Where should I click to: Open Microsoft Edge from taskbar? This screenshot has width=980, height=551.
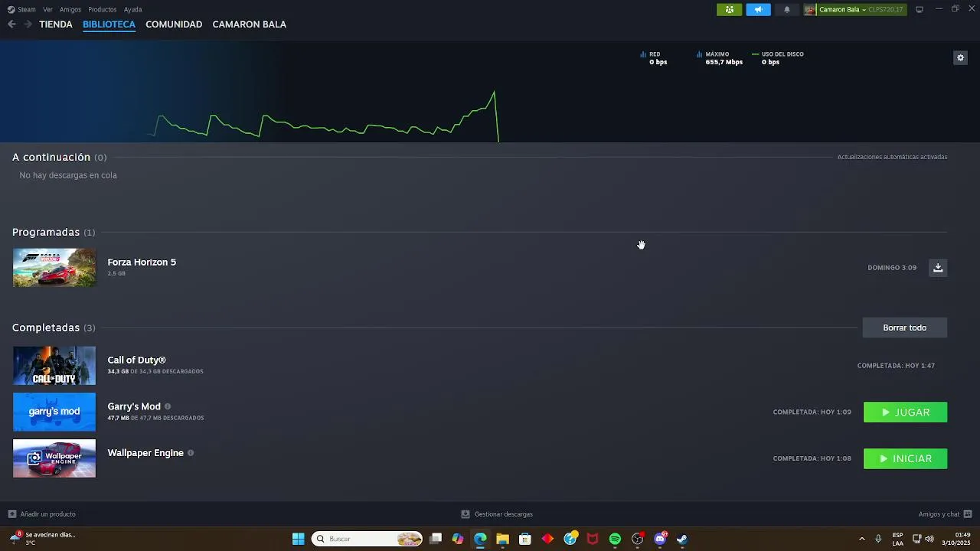click(x=480, y=539)
